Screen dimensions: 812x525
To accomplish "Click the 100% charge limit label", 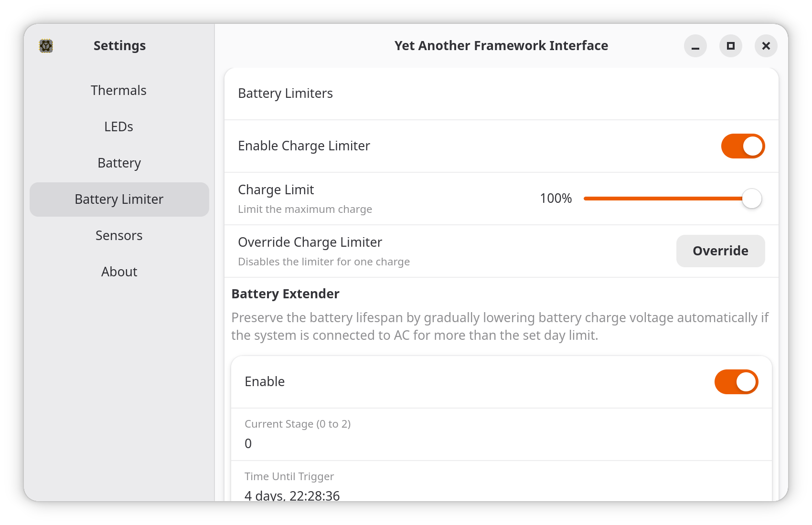I will [556, 199].
